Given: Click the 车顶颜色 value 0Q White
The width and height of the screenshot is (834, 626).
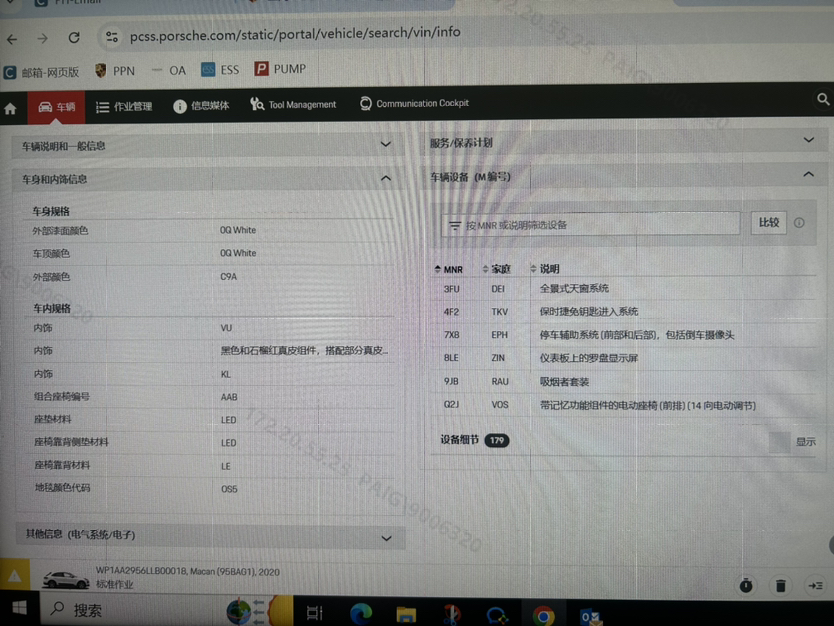Looking at the screenshot, I should 238,253.
